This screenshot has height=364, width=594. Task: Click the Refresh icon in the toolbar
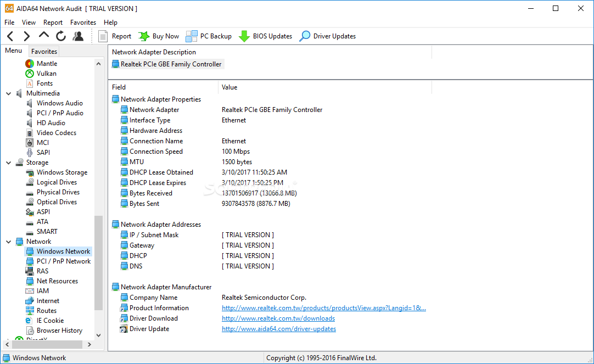point(60,36)
